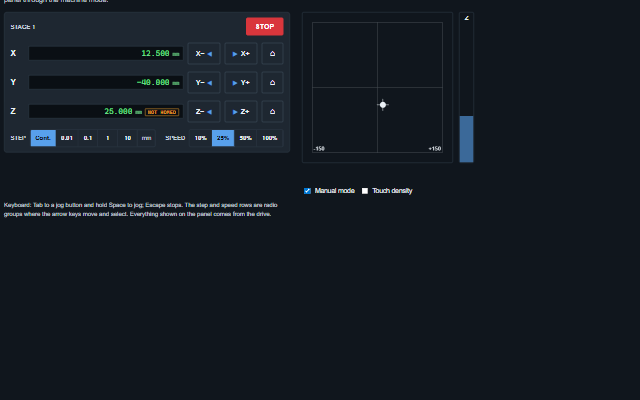Set jog speed to 25%
This screenshot has width=640, height=400.
[x=223, y=138]
